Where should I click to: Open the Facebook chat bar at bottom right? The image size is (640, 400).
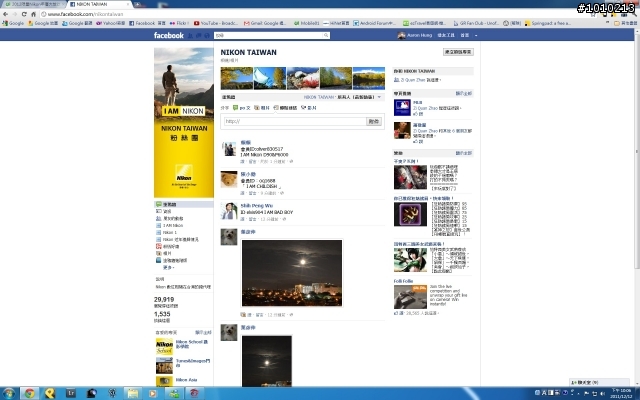599,382
